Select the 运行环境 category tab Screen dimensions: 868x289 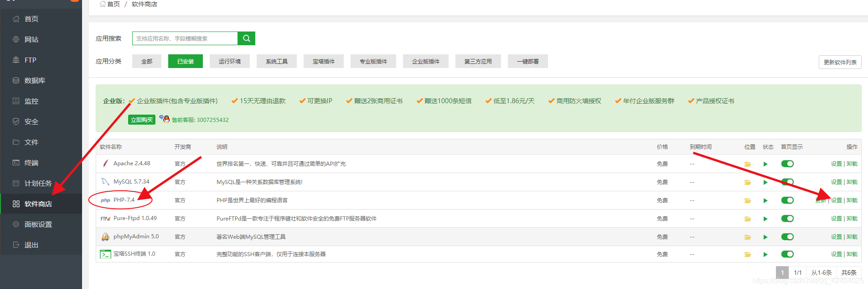(x=230, y=61)
